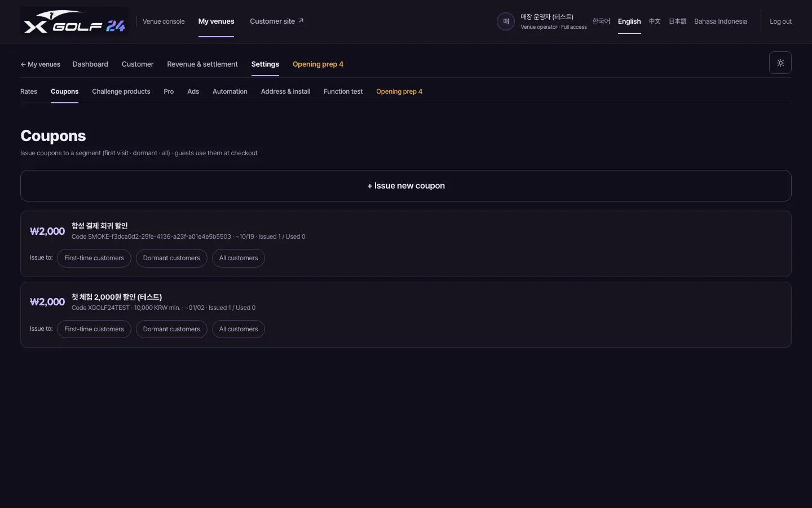Open Function test sub-tab
The height and width of the screenshot is (508, 812).
coord(343,91)
